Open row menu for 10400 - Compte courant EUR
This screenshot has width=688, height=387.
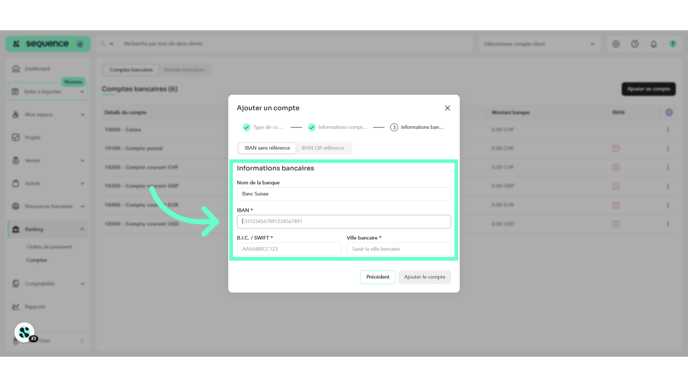(668, 205)
